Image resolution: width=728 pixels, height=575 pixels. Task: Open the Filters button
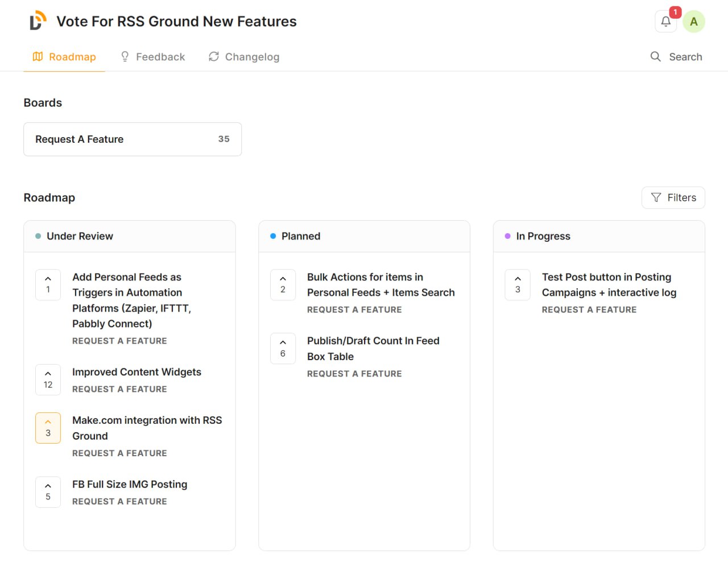coord(673,197)
